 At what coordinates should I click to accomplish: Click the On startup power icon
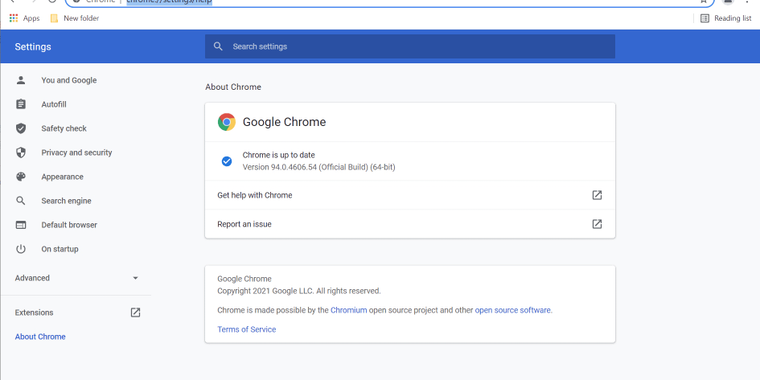tap(20, 249)
